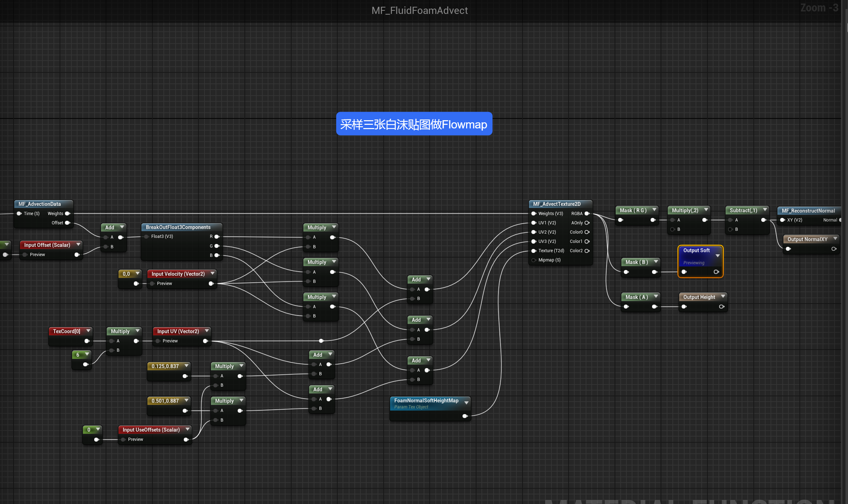The height and width of the screenshot is (504, 848).
Task: Toggle Preview pin on Input UseOffsets node
Action: [123, 439]
